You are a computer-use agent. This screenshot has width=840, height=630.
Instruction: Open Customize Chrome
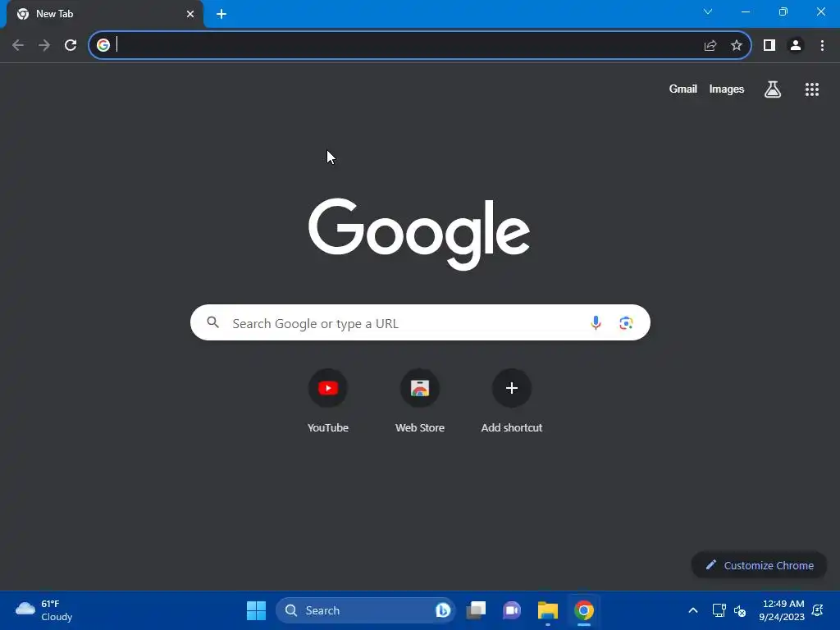(759, 565)
